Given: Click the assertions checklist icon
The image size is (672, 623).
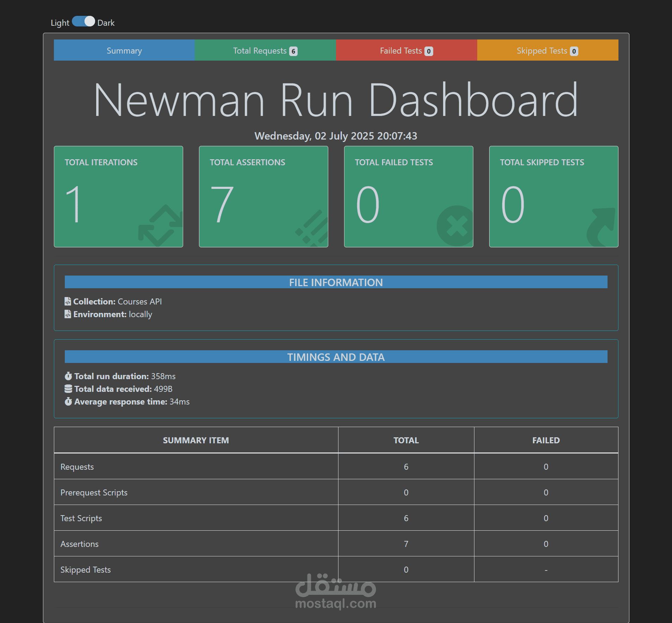Looking at the screenshot, I should tap(312, 228).
